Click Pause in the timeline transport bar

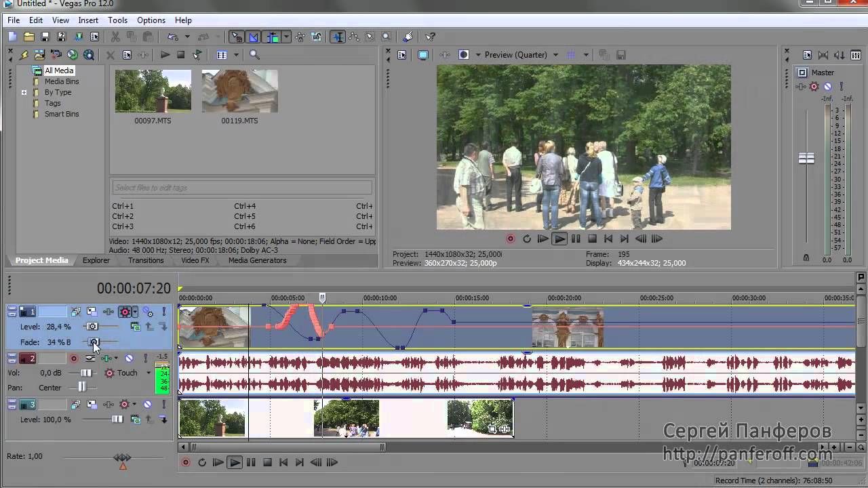pyautogui.click(x=251, y=462)
